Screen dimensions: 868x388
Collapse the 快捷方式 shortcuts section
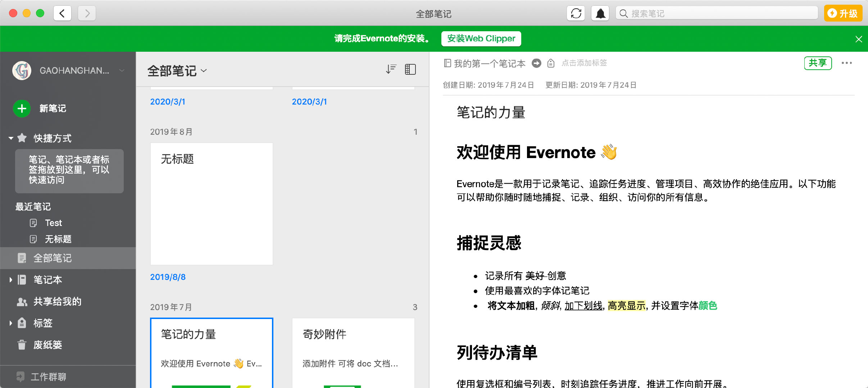(x=11, y=138)
